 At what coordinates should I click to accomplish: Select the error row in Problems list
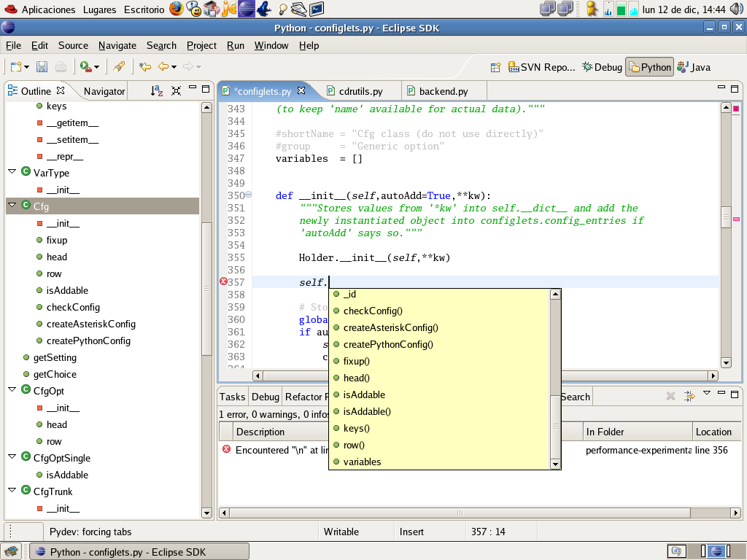480,450
